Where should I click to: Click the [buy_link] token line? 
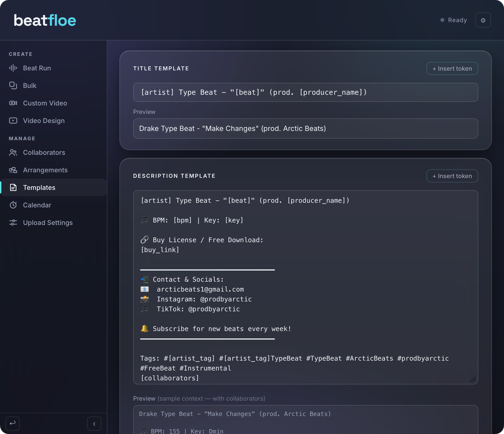click(160, 250)
